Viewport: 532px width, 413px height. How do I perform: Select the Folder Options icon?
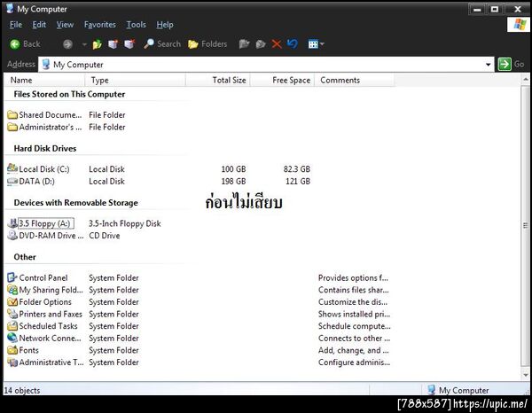point(12,302)
